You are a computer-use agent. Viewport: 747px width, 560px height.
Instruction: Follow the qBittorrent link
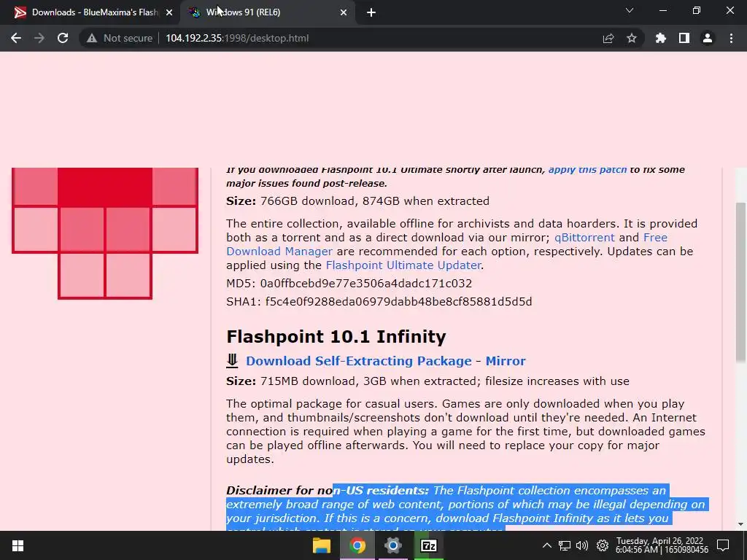[584, 237]
